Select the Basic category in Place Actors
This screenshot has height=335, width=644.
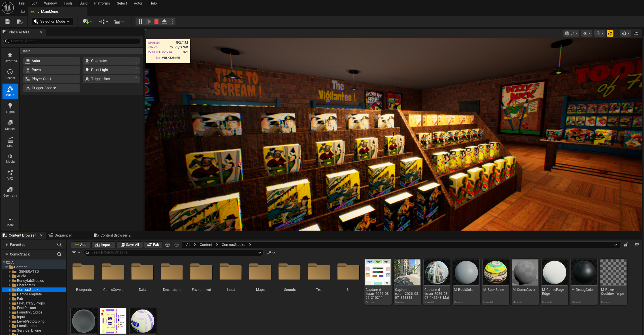tap(10, 91)
